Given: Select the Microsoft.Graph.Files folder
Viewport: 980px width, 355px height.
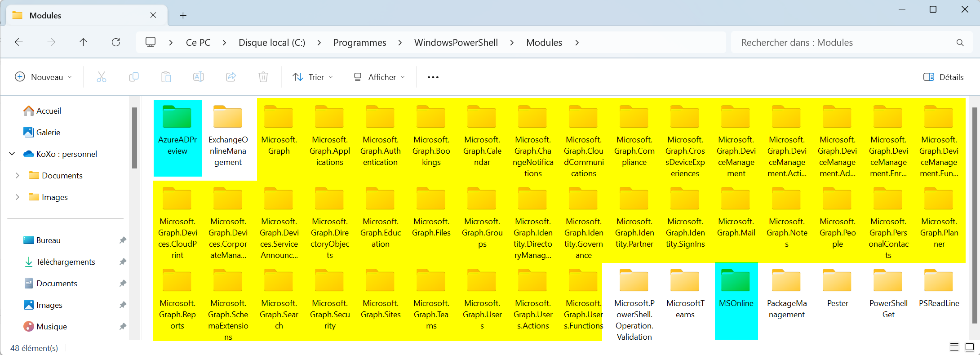Looking at the screenshot, I should point(431,212).
